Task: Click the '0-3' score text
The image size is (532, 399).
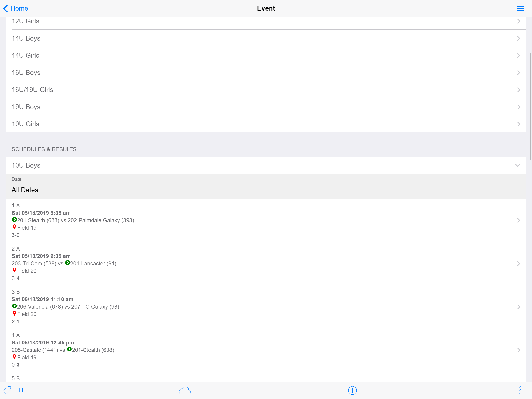Action: click(16, 365)
